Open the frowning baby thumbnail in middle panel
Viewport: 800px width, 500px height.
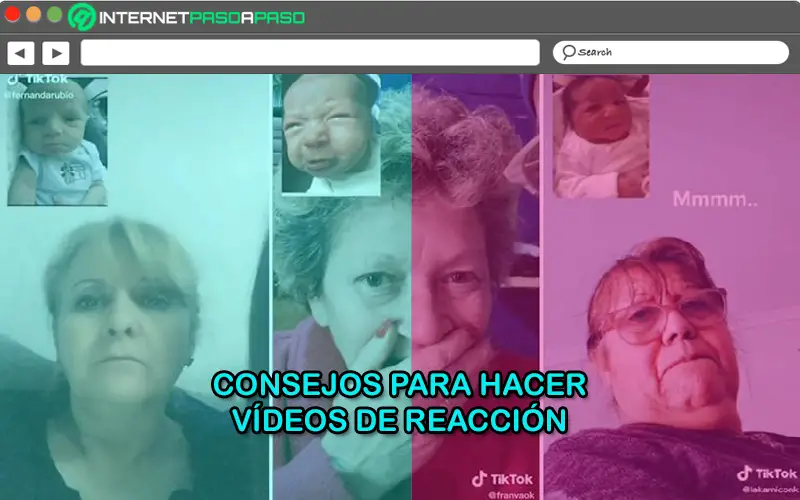(331, 134)
